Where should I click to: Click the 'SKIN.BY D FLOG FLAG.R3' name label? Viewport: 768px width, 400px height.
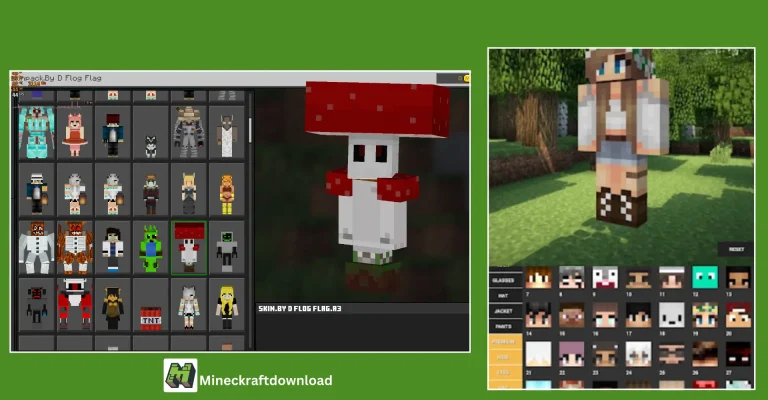300,308
